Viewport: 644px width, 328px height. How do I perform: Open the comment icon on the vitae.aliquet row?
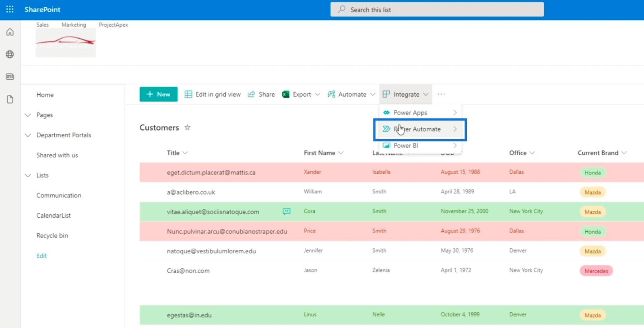pos(287,212)
